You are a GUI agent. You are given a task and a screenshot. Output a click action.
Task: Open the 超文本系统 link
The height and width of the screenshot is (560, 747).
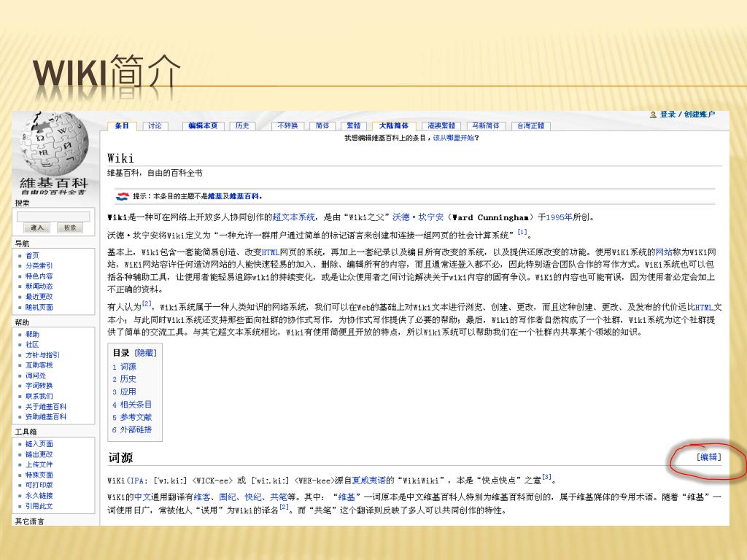point(293,217)
